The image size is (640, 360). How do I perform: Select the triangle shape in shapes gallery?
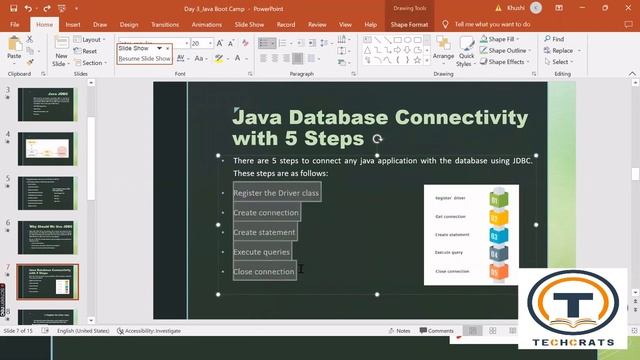tap(367, 50)
